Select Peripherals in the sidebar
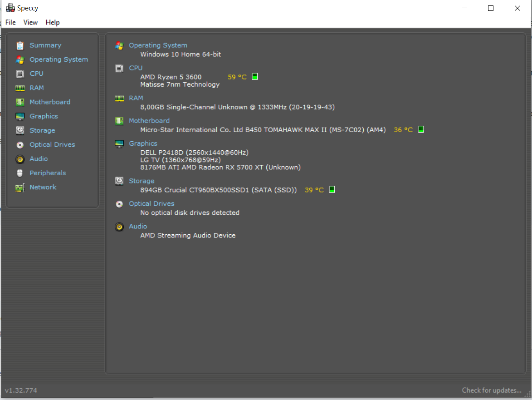This screenshot has width=532, height=400. (48, 173)
